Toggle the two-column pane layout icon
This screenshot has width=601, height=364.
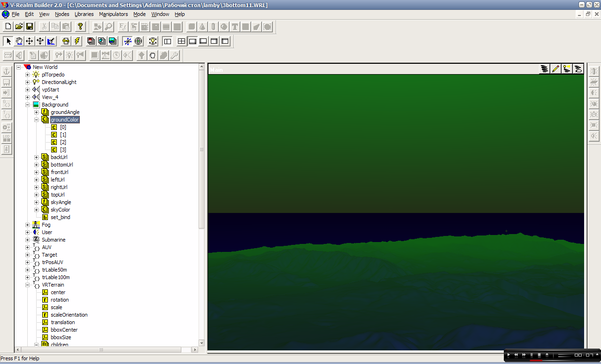167,41
